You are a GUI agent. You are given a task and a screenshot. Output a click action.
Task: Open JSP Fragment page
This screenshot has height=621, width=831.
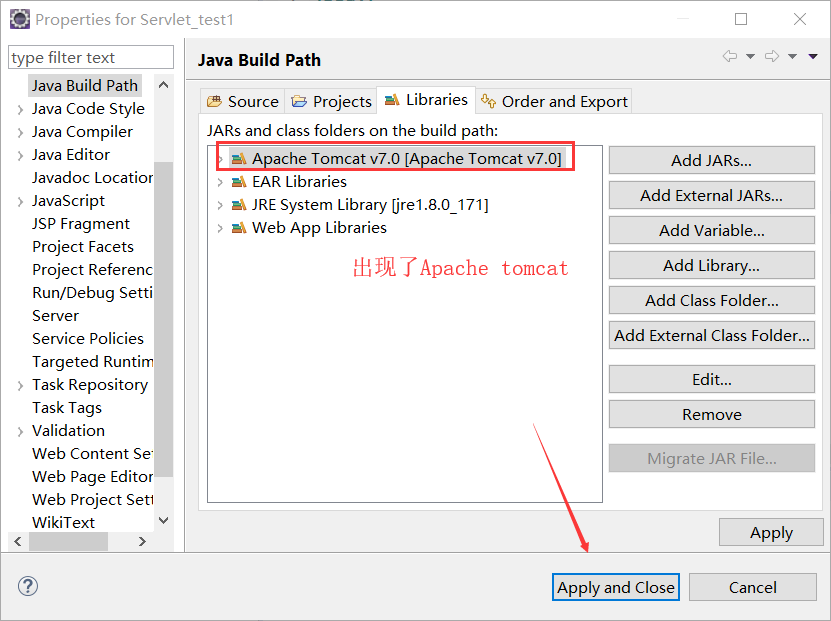pyautogui.click(x=81, y=224)
